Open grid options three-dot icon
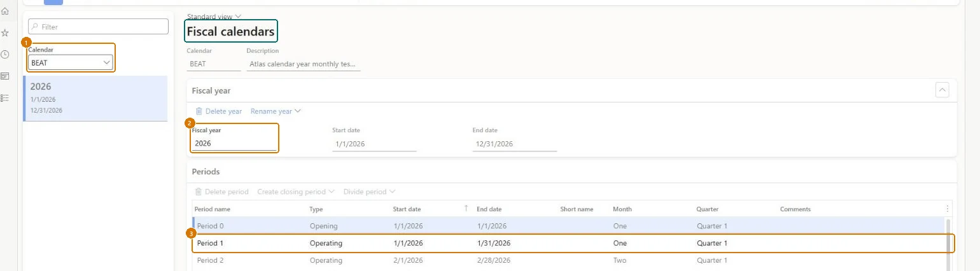Screen dimensions: 980x271 click(x=947, y=209)
